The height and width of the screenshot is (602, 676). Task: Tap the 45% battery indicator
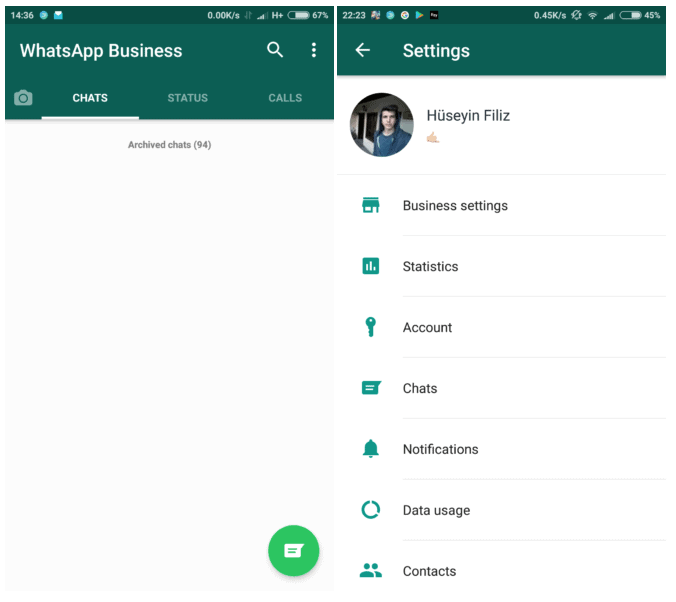pos(641,15)
